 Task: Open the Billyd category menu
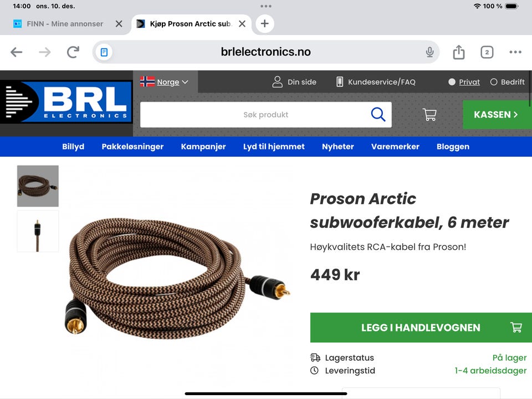pyautogui.click(x=73, y=146)
